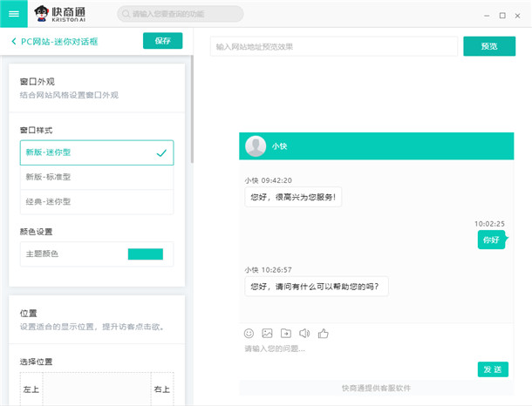Select the 新版-标准型 window style
The height and width of the screenshot is (406, 532).
(x=96, y=177)
